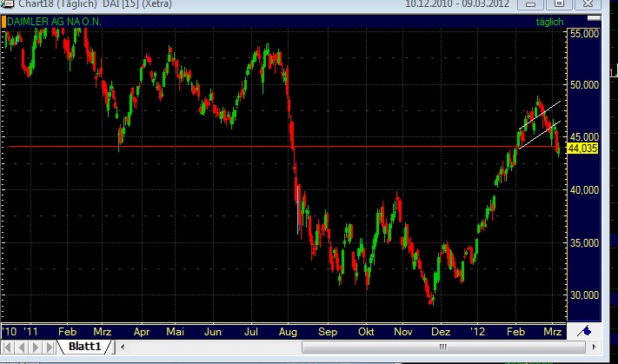The image size is (618, 364).
Task: Click the 30,000 price axis label
Action: coord(584,295)
